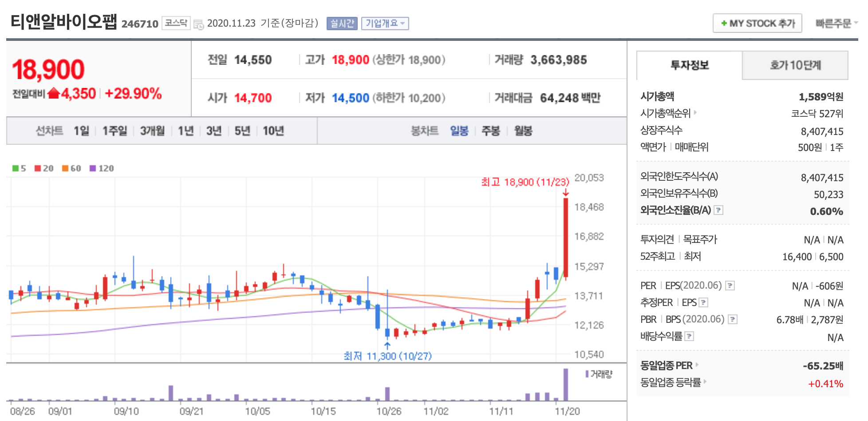Select the 3개월 line chart period
Screen dimensions: 868x421
152,131
